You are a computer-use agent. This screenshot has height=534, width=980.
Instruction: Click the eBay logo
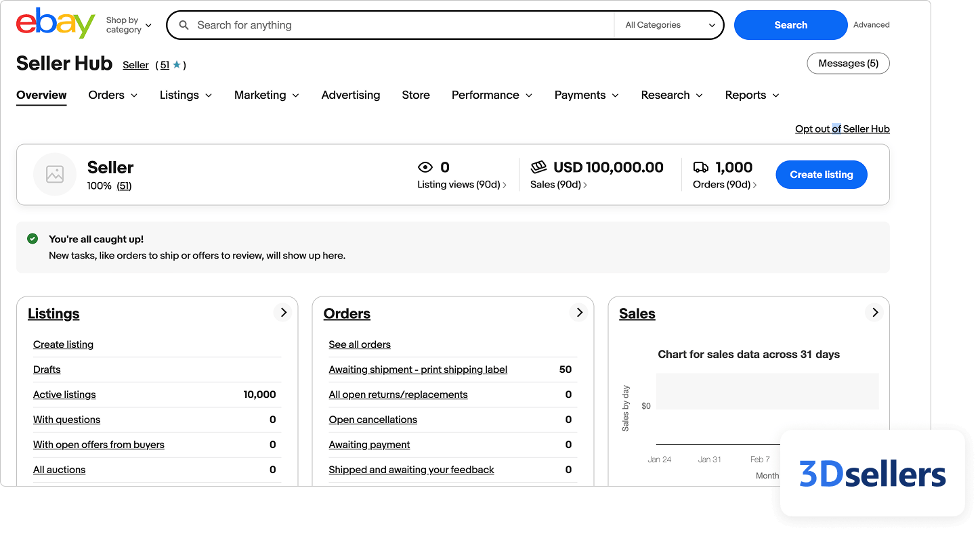[x=56, y=24]
